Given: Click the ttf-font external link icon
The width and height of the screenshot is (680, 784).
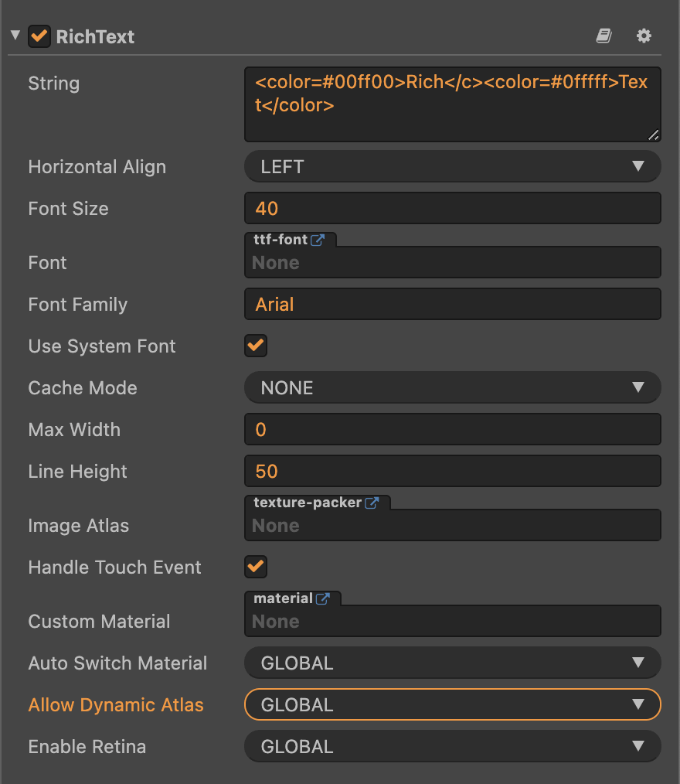Looking at the screenshot, I should pos(317,240).
